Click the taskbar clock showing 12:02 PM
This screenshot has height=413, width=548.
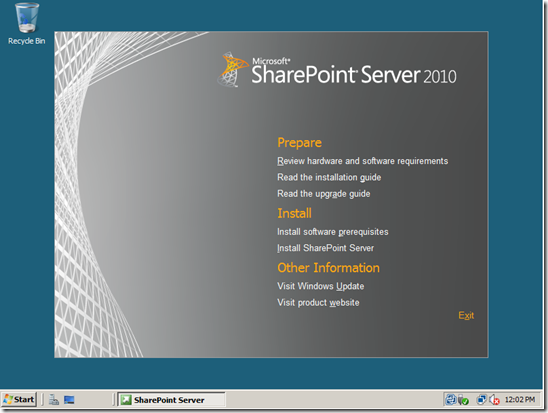520,399
